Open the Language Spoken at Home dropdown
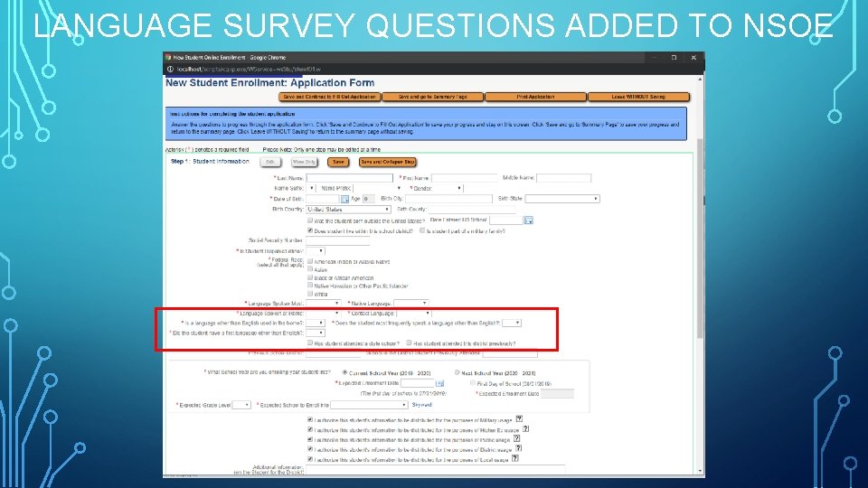Image resolution: width=868 pixels, height=488 pixels. click(x=324, y=314)
